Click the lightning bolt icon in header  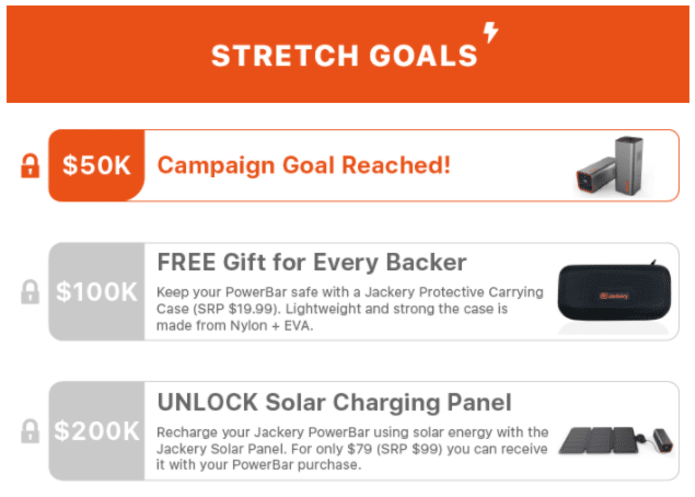[491, 32]
